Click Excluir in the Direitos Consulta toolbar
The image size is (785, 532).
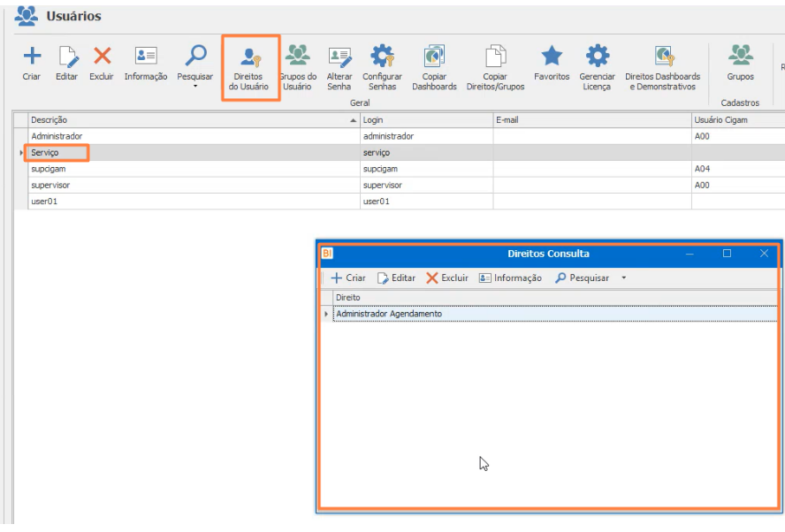(x=447, y=277)
